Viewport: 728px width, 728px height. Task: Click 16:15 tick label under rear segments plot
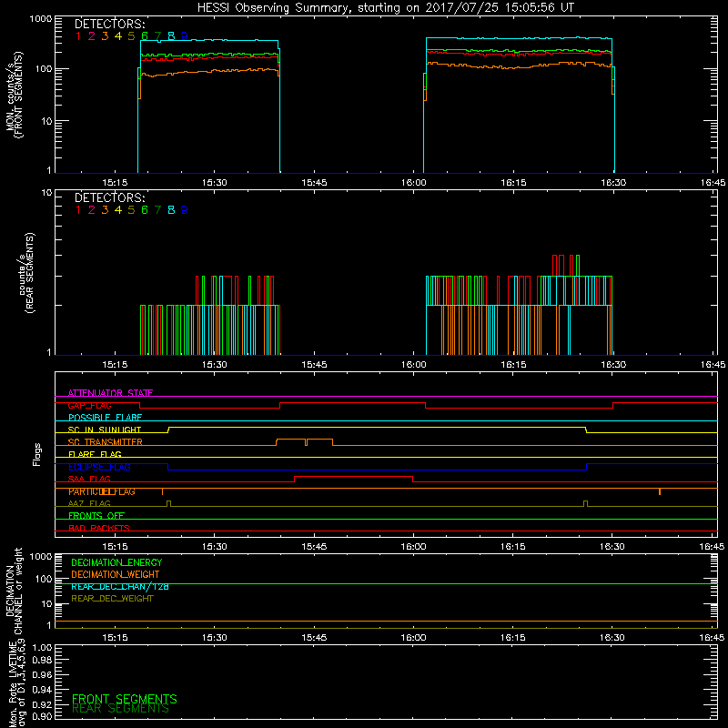(513, 365)
